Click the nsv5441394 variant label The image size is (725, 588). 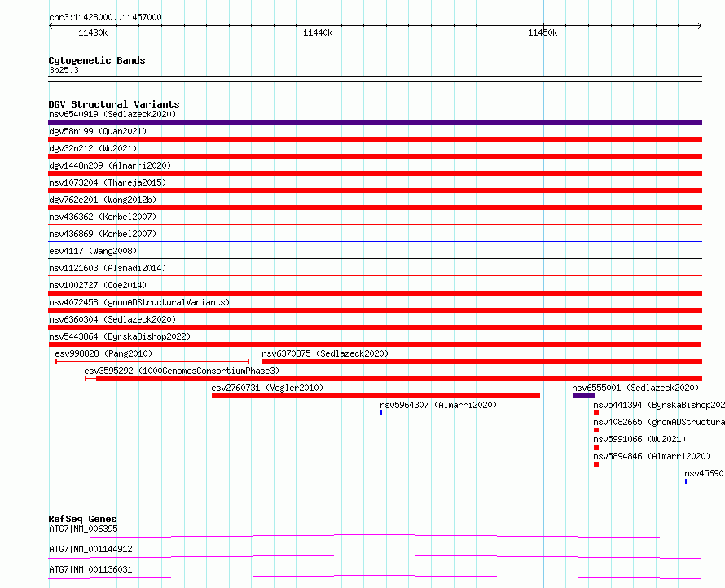[659, 405]
